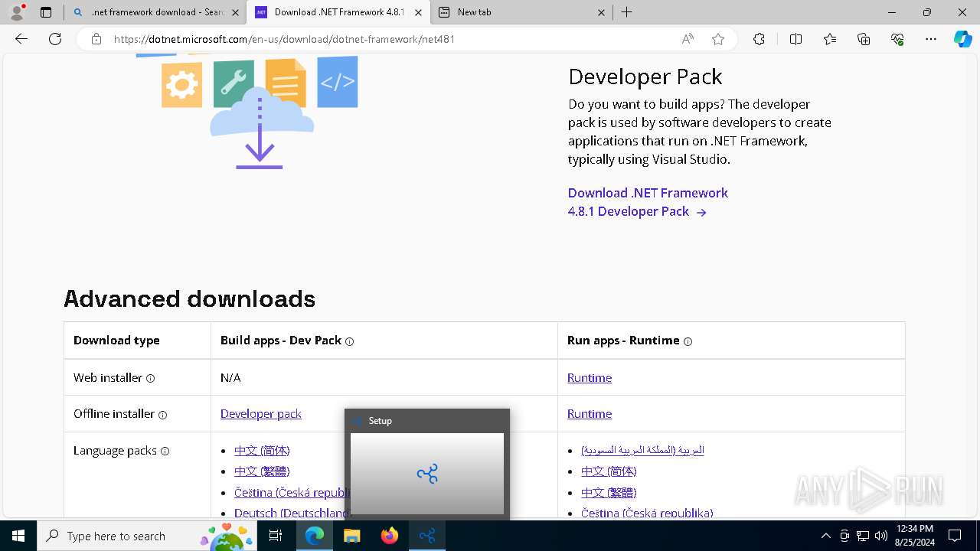Close the .net framework download search tab
Viewport: 980px width, 551px height.
(235, 12)
